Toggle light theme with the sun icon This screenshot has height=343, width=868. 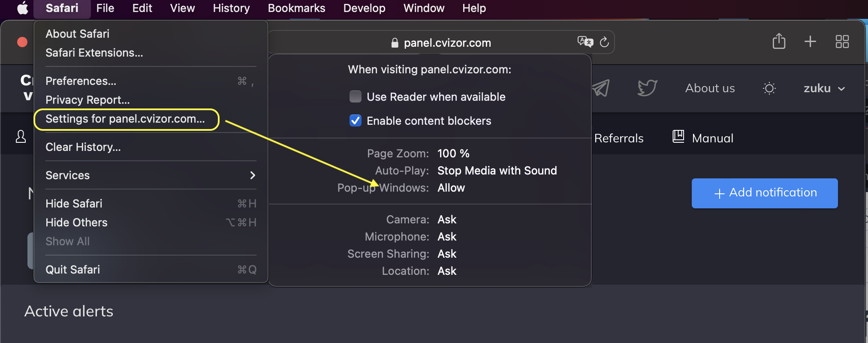pyautogui.click(x=769, y=89)
